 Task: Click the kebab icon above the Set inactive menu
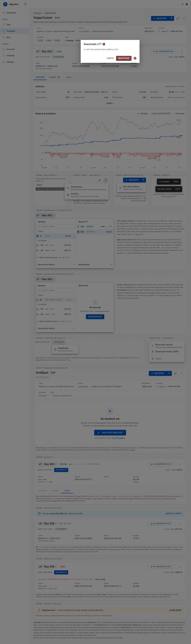(106, 180)
